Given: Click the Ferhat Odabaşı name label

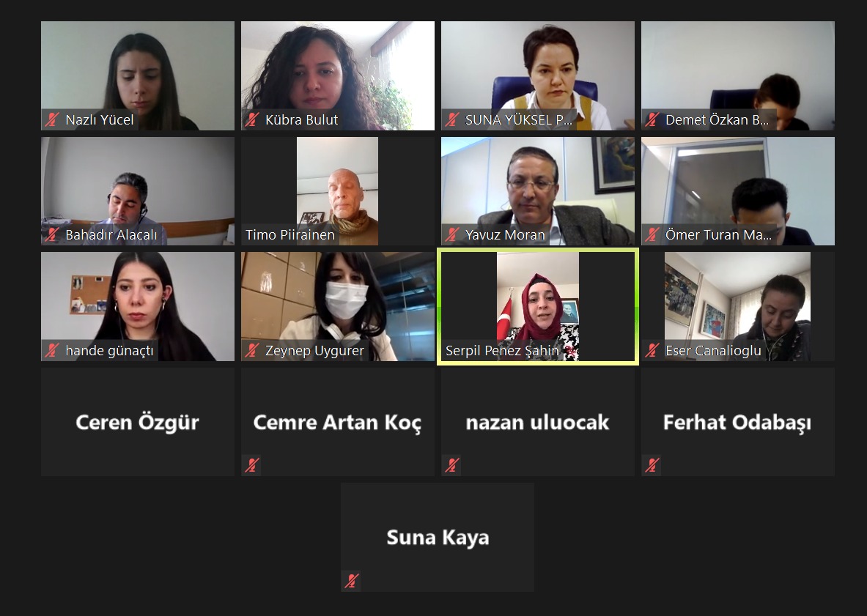Looking at the screenshot, I should point(737,423).
